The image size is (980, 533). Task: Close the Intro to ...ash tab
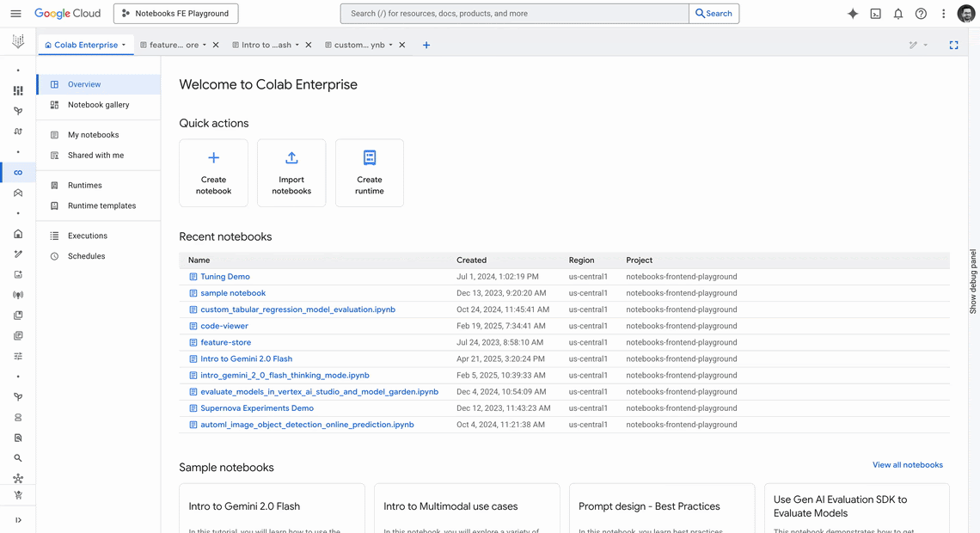coord(308,45)
